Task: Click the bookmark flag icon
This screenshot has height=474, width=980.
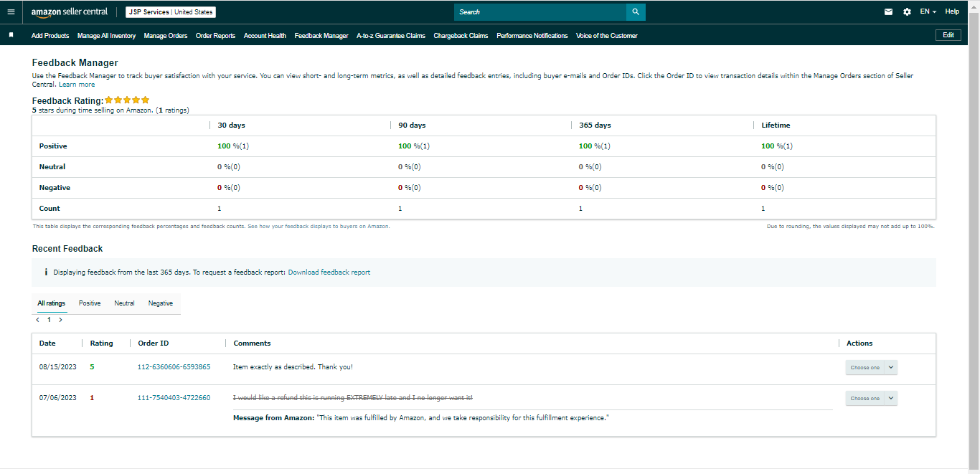Action: coord(11,35)
